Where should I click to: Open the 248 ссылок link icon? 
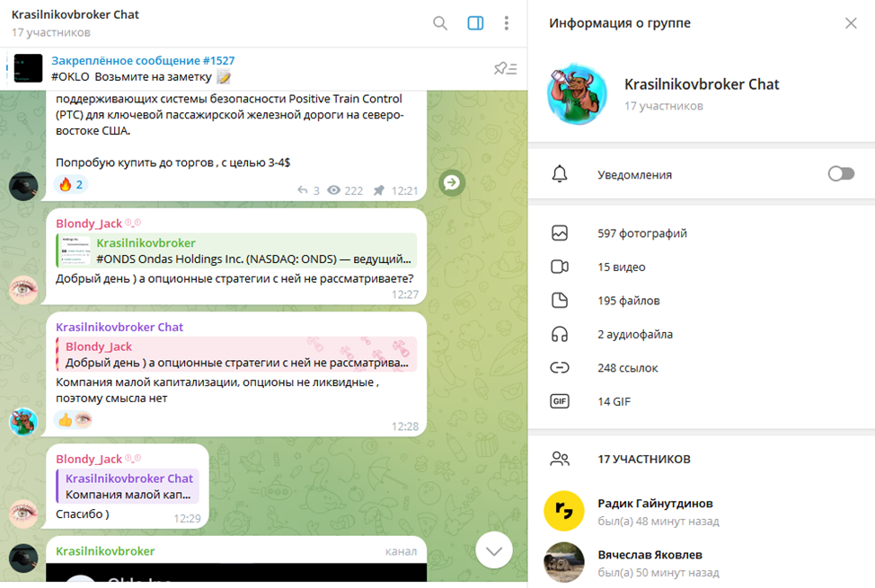coord(560,368)
